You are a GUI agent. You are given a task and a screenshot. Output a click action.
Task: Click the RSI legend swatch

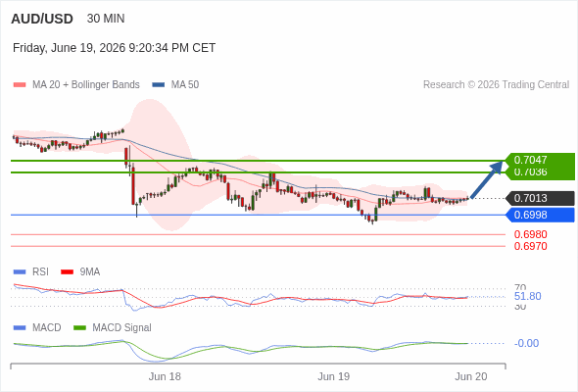tap(20, 272)
